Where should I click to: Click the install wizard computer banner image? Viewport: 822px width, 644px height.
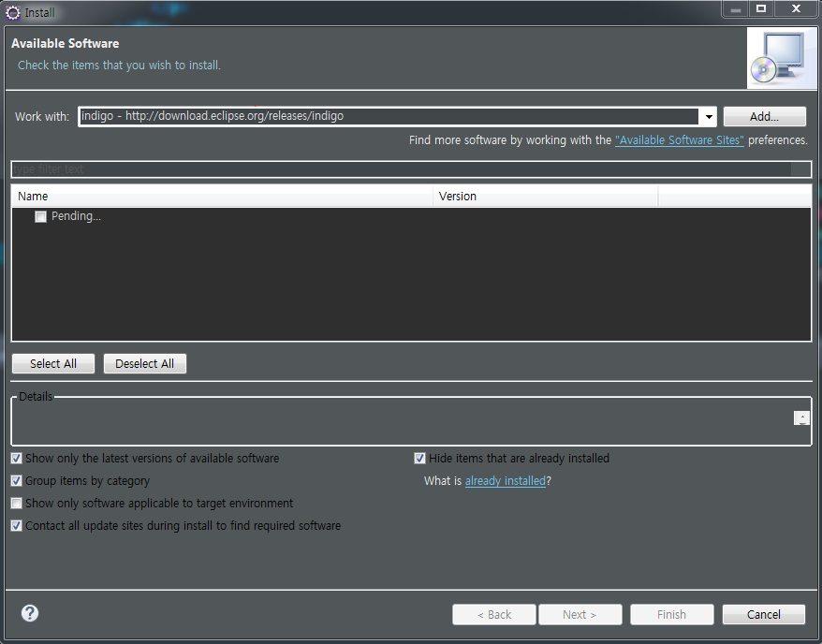(x=781, y=58)
